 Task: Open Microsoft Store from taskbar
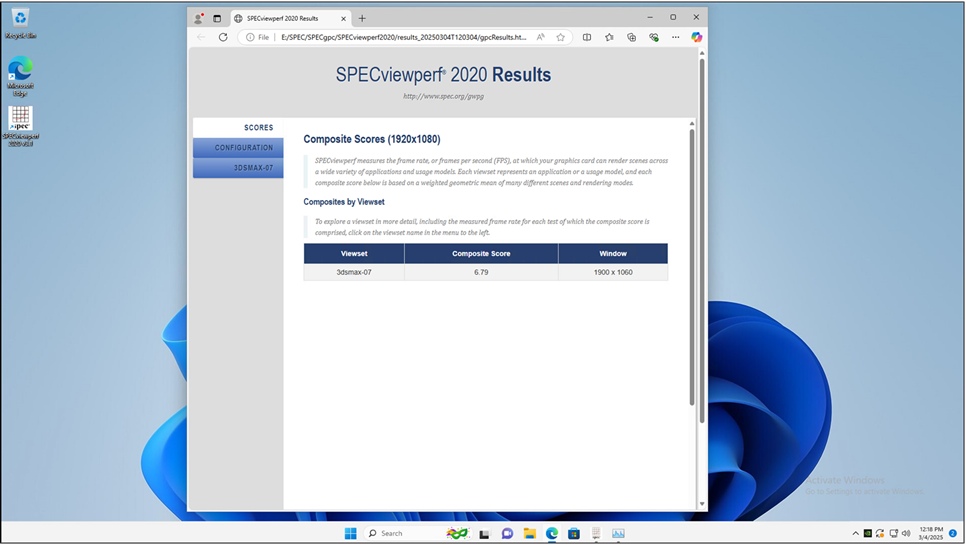574,533
